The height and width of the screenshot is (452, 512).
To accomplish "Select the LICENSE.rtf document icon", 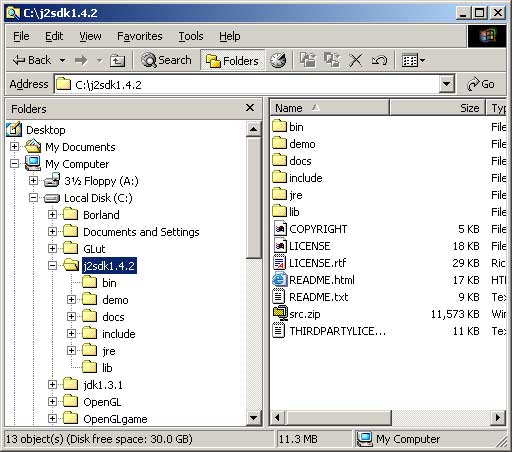I will pos(279,263).
